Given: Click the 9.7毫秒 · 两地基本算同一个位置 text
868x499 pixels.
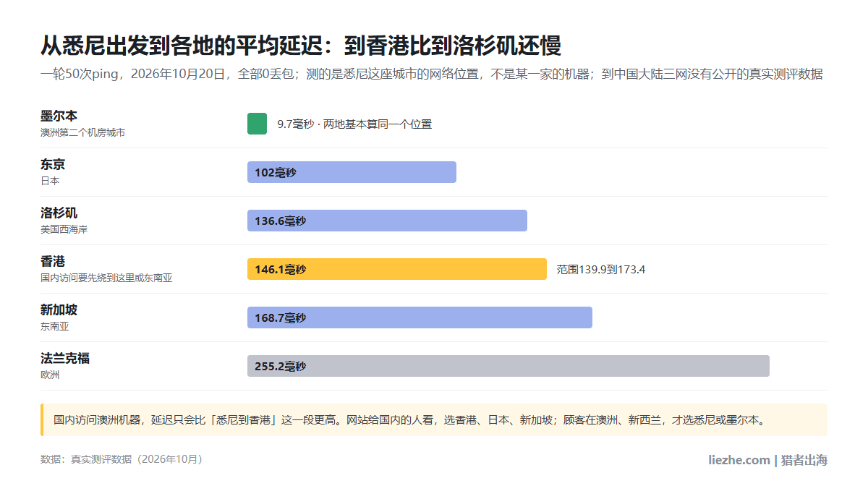Looking at the screenshot, I should coord(354,124).
